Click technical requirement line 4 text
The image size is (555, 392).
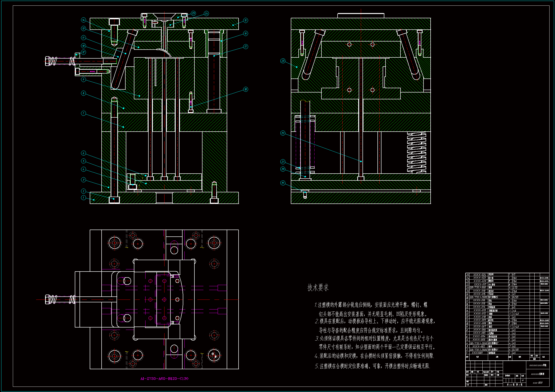(374, 356)
